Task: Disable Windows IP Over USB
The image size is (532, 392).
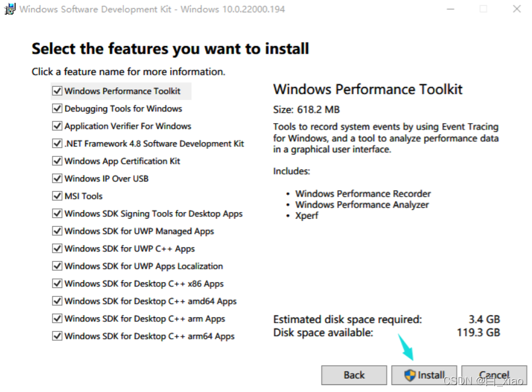Action: 57,178
